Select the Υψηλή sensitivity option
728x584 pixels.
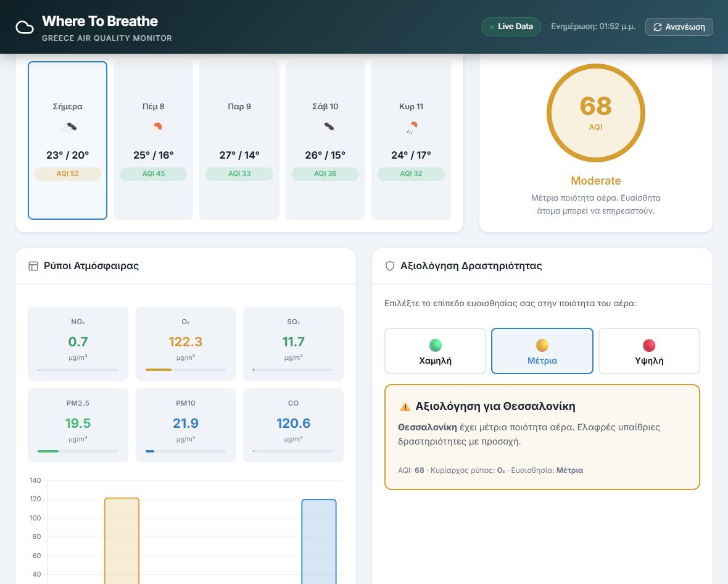pyautogui.click(x=649, y=351)
